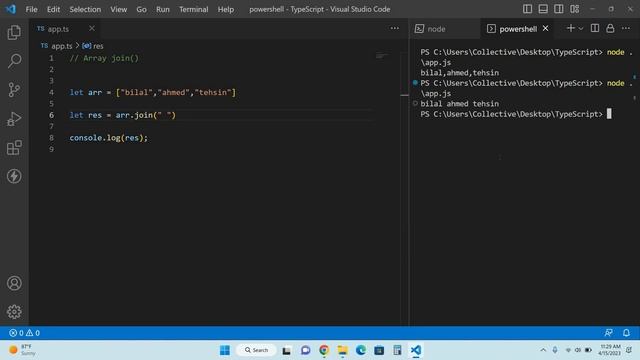Screen dimensions: 640x360
Task: Open the editor more actions ellipsis
Action: pyautogui.click(x=395, y=28)
